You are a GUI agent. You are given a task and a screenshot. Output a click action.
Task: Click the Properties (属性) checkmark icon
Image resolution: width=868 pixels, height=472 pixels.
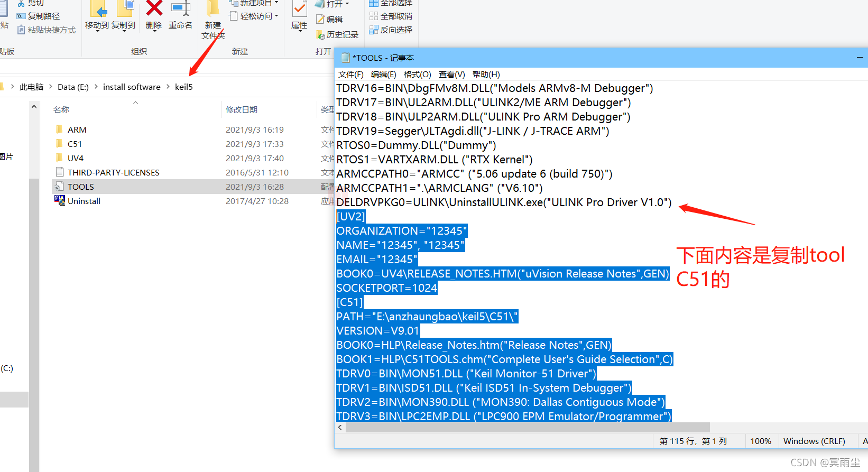coord(299,8)
